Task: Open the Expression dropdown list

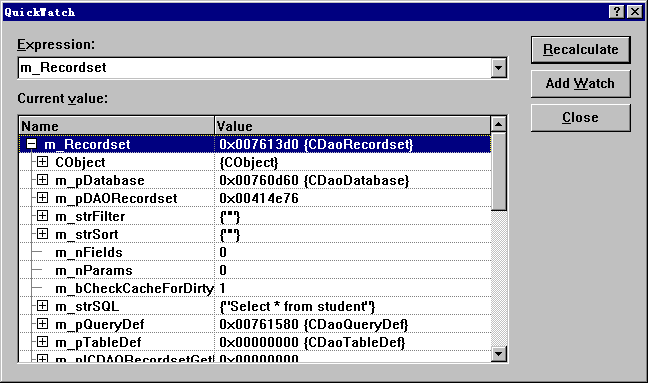Action: click(x=498, y=67)
